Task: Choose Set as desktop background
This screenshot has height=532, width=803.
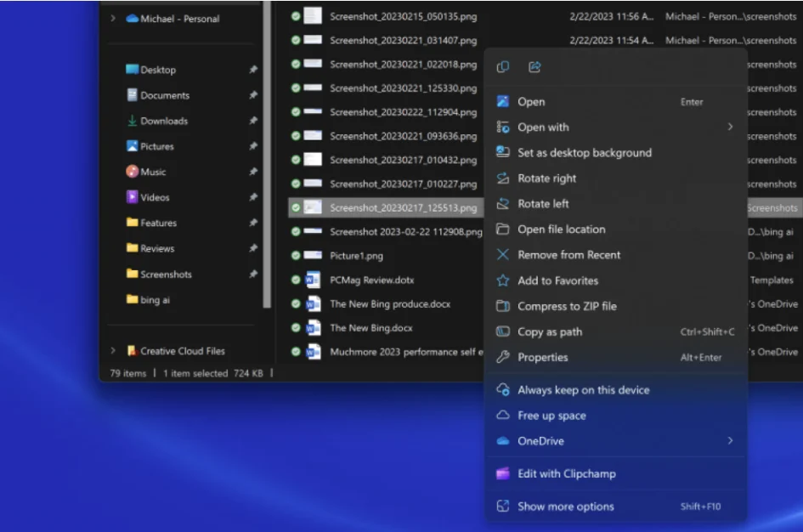Action: tap(615, 153)
